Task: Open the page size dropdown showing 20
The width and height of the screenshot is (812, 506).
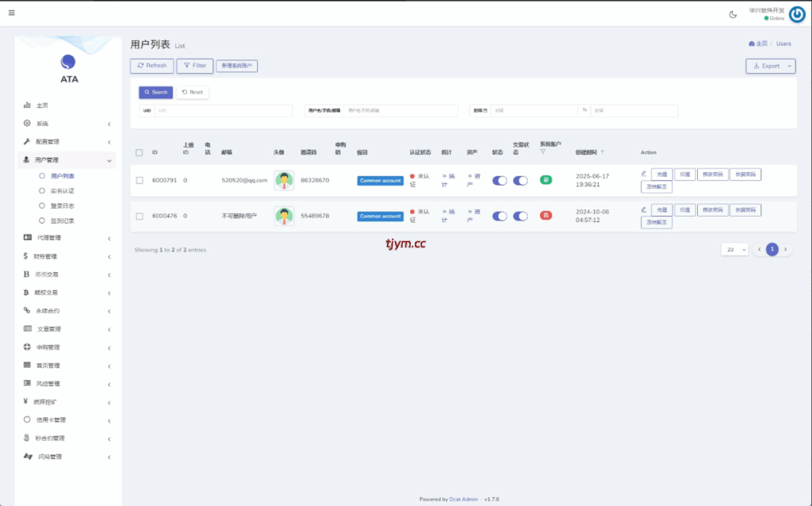Action: (x=734, y=249)
